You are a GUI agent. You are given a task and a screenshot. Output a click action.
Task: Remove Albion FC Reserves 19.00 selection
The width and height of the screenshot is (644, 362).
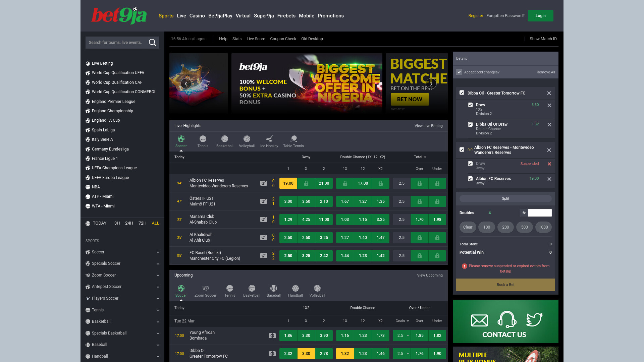[x=549, y=179]
